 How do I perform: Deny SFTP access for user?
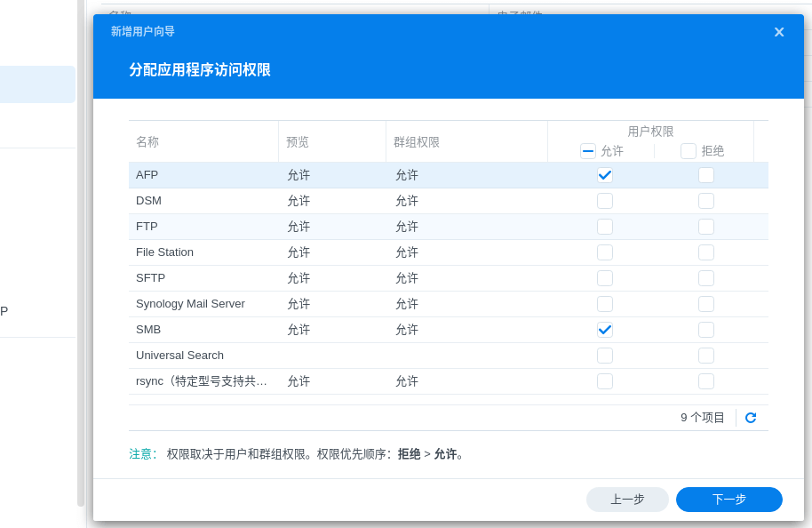[706, 278]
